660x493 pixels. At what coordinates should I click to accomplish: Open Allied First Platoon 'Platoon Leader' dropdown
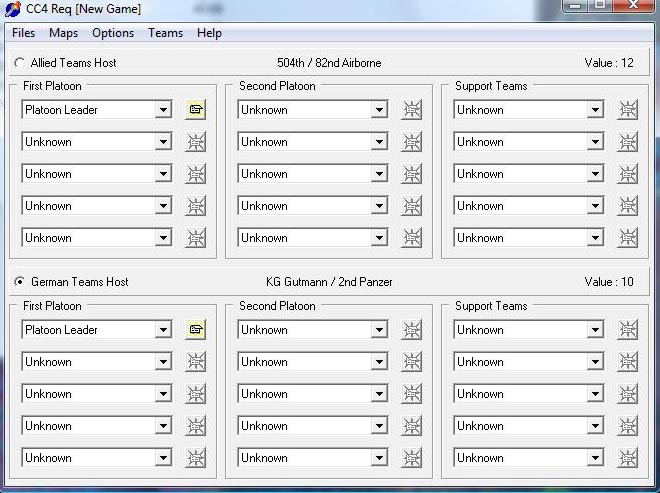[163, 110]
